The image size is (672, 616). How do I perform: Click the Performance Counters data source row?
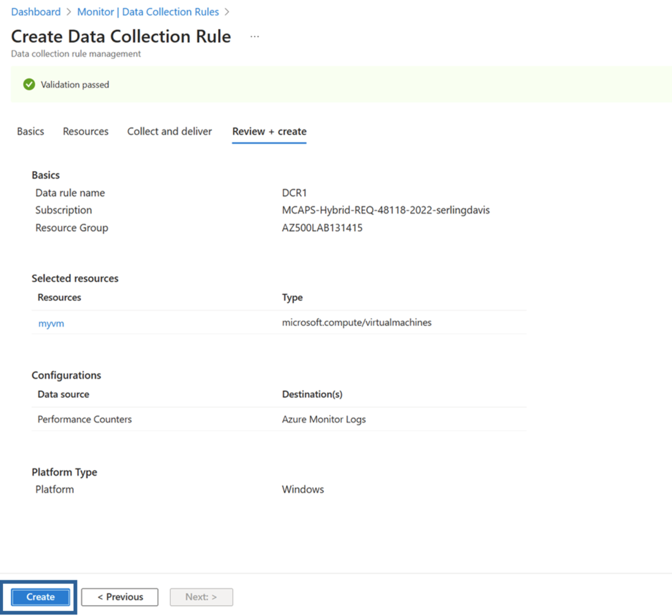pos(84,419)
